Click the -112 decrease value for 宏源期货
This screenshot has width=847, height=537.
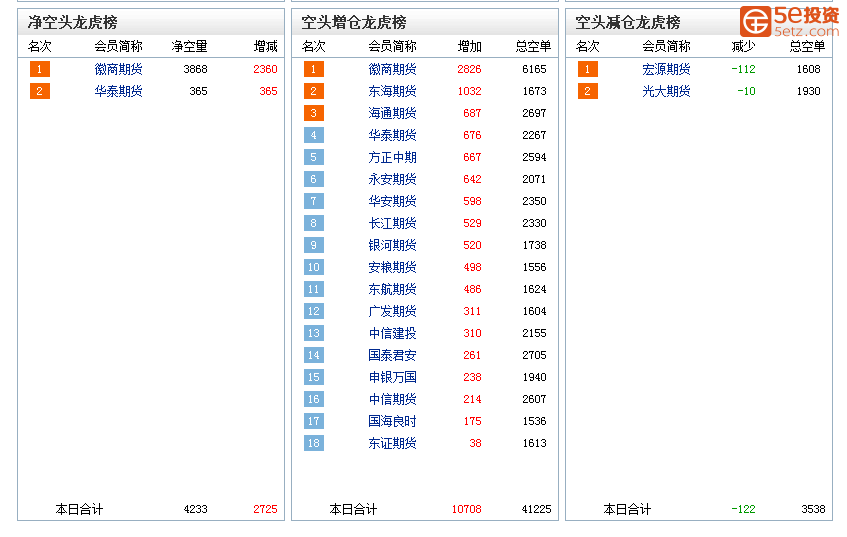[743, 69]
